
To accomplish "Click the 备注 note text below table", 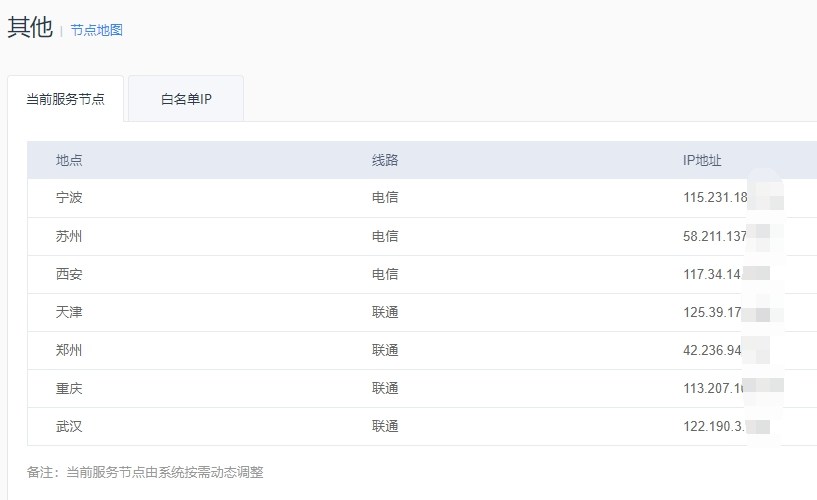I will (x=145, y=472).
